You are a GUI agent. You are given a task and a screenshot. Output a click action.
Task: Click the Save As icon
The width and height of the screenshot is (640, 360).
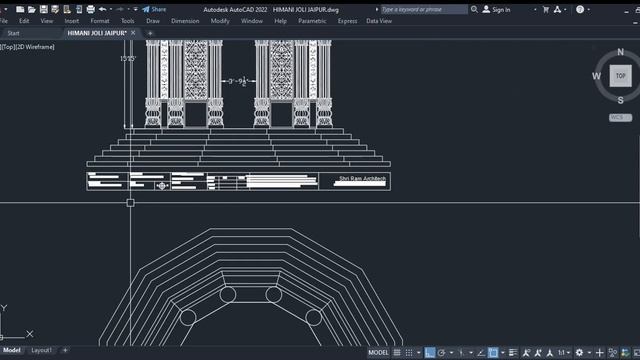[x=55, y=9]
